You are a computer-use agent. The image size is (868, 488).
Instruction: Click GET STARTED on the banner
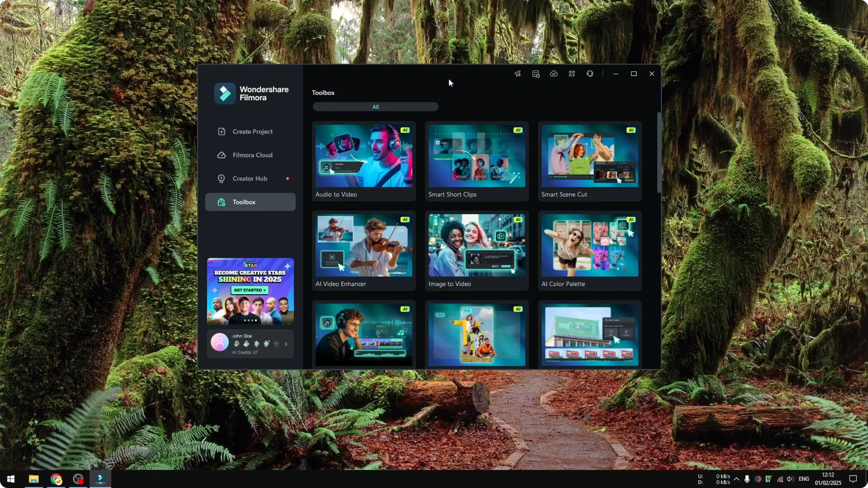[x=250, y=290]
